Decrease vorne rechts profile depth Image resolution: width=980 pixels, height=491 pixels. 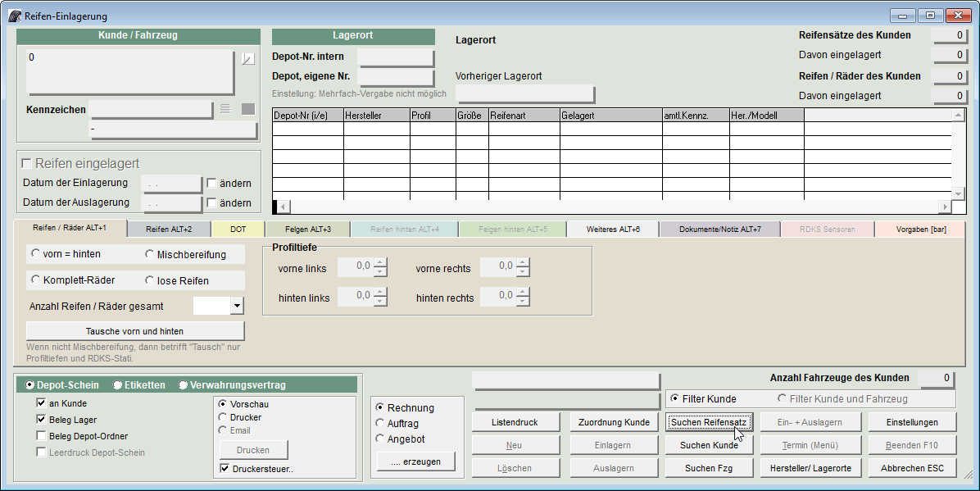point(523,272)
